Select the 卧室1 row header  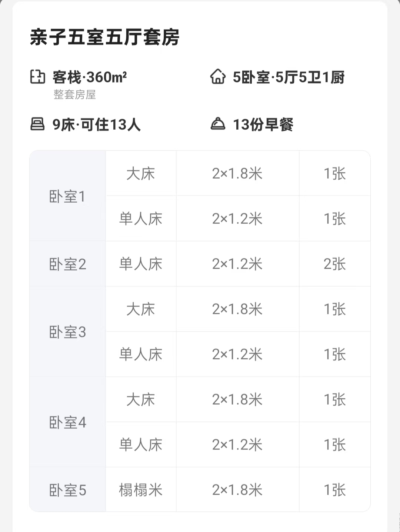coord(67,196)
